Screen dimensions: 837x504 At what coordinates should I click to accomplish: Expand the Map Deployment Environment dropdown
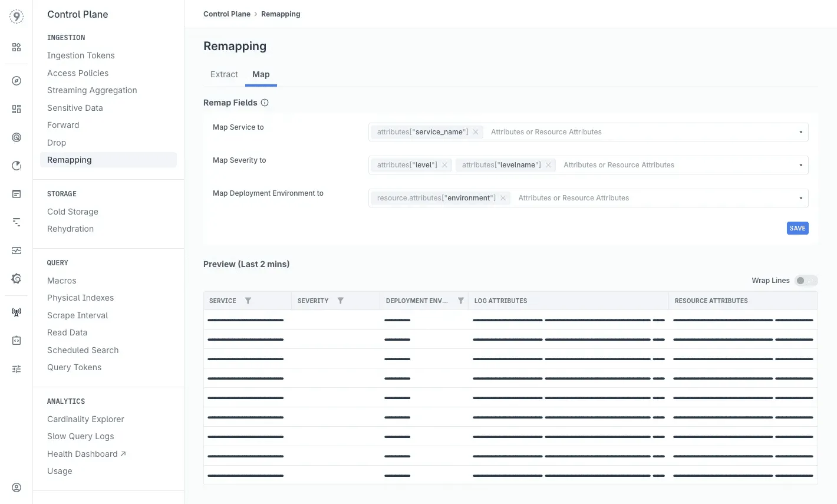(800, 198)
